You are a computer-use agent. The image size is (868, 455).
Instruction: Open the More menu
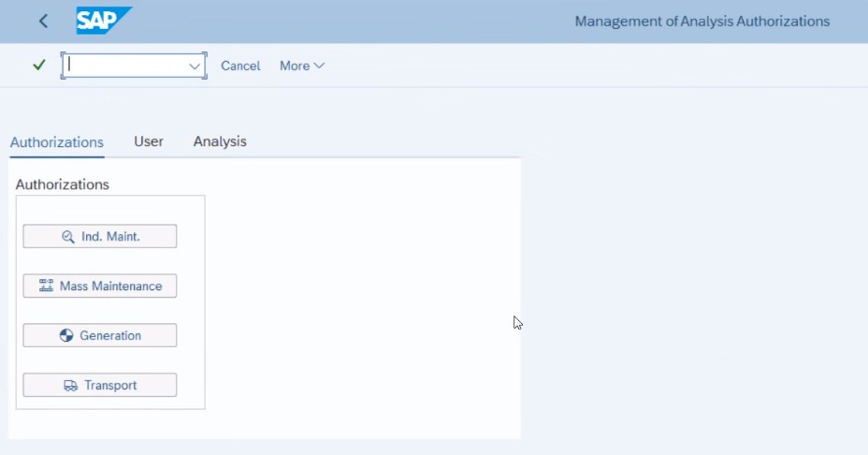pyautogui.click(x=302, y=66)
